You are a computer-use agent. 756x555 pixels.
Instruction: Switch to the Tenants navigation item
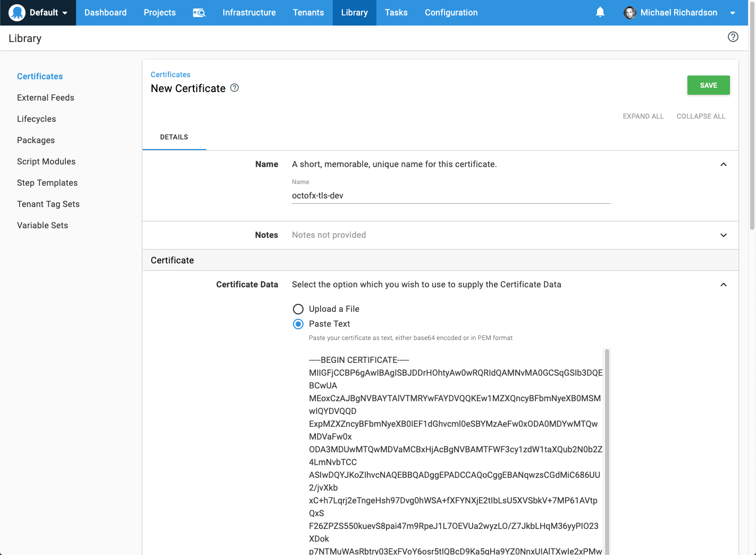[x=308, y=12]
